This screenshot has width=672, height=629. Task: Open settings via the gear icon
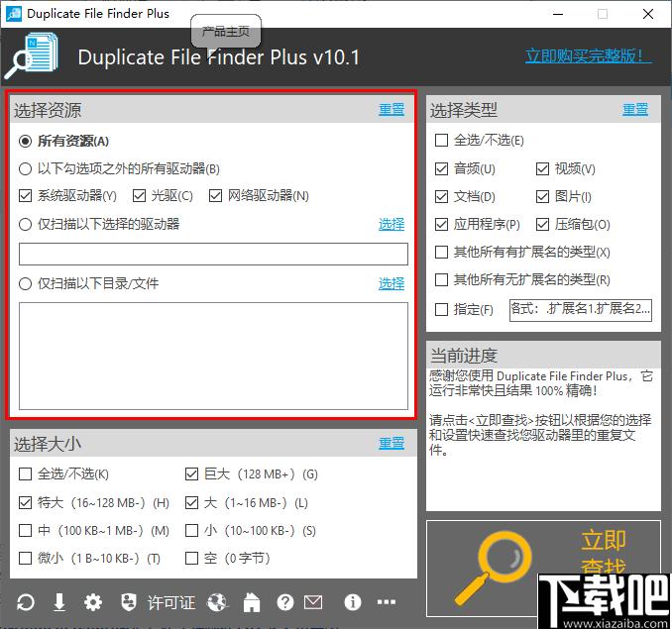coord(93,602)
